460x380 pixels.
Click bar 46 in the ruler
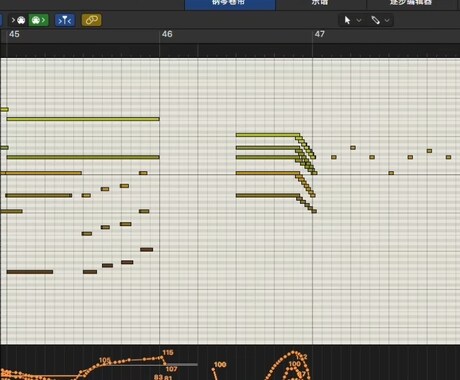tap(167, 34)
